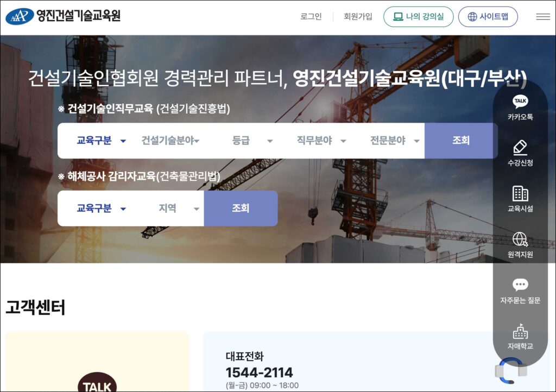Viewport: 556px width, 392px height.
Task: Click the 로그인 link
Action: pos(311,17)
